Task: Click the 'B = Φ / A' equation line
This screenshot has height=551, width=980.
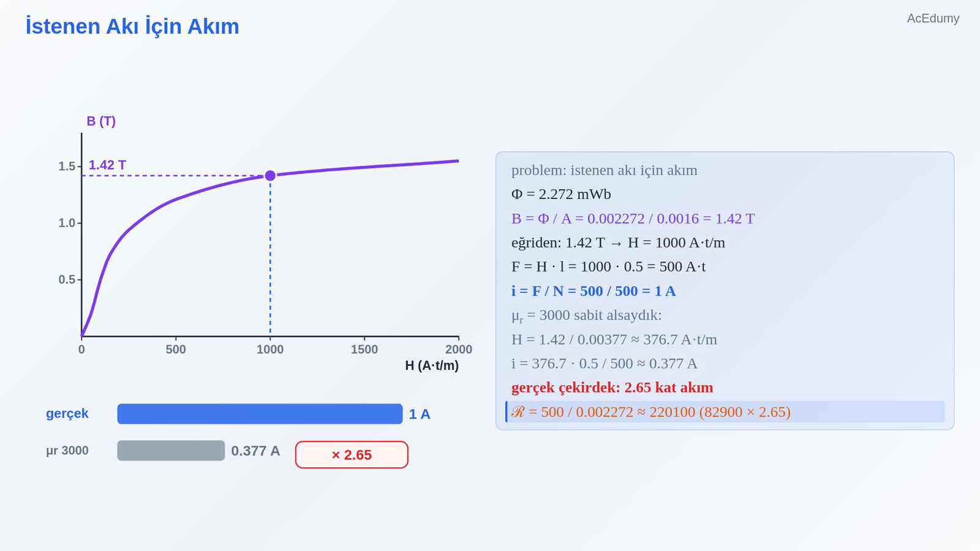Action: click(633, 219)
